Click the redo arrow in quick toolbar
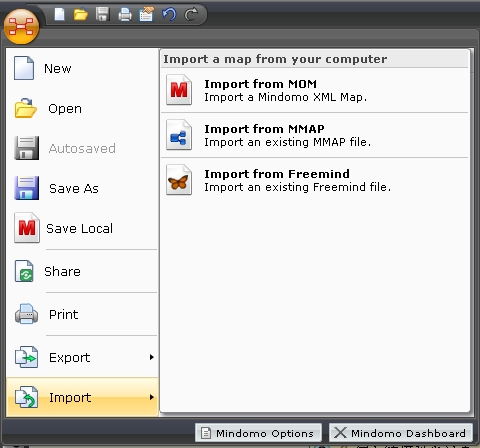This screenshot has height=448, width=480. click(191, 14)
